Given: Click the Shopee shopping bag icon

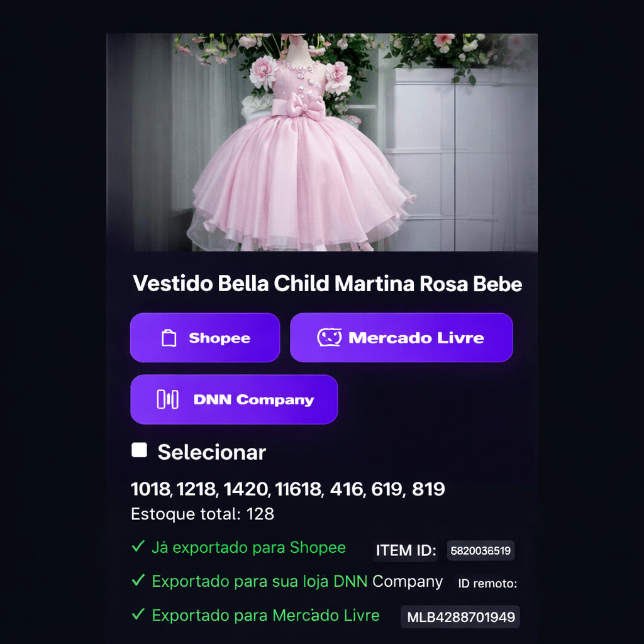Looking at the screenshot, I should (x=169, y=338).
